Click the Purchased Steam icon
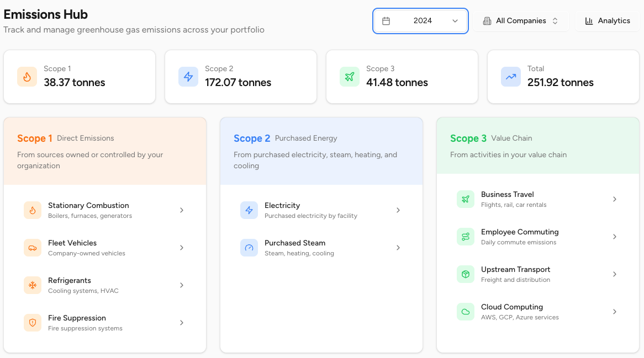 pyautogui.click(x=249, y=248)
